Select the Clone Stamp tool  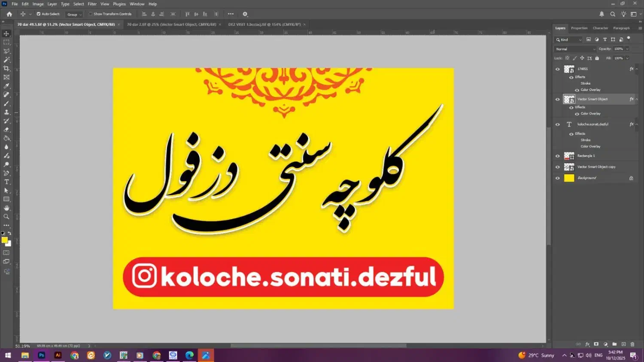[x=6, y=112]
